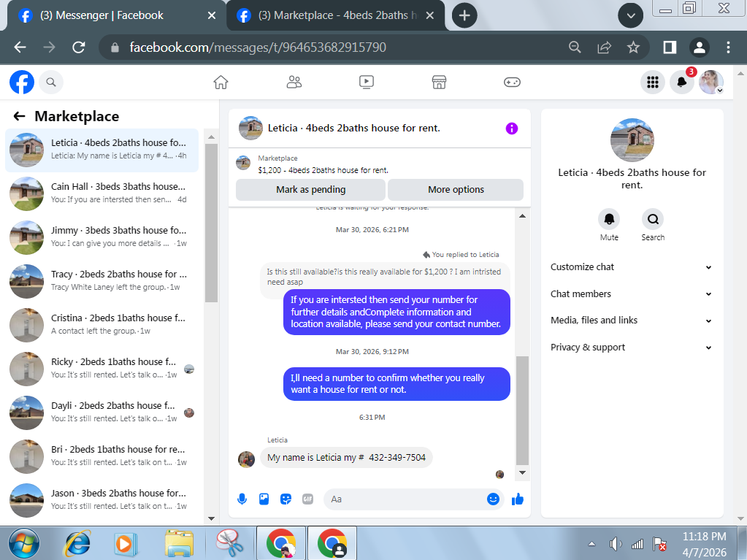The image size is (747, 560).
Task: Expand Privacy & support section
Action: click(x=631, y=347)
